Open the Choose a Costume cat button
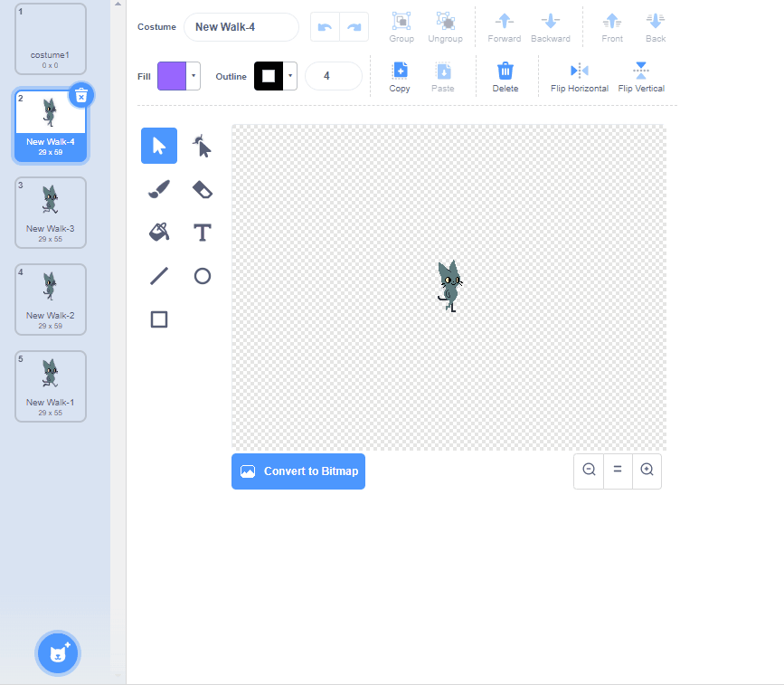The width and height of the screenshot is (784, 685). (x=58, y=653)
